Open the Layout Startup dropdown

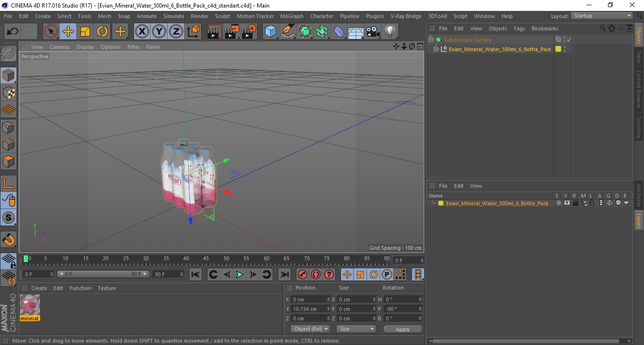coord(602,16)
